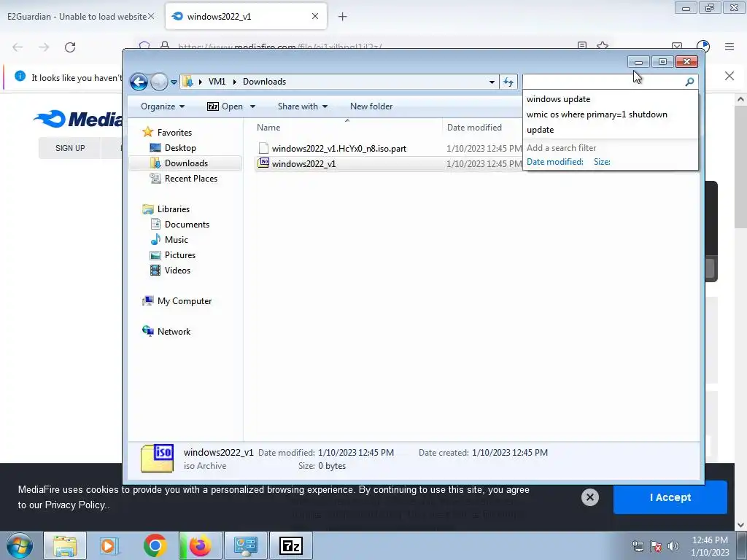Select 'wmic os where primary=1 shutdown' suggestion
This screenshot has width=747, height=560.
tap(597, 114)
